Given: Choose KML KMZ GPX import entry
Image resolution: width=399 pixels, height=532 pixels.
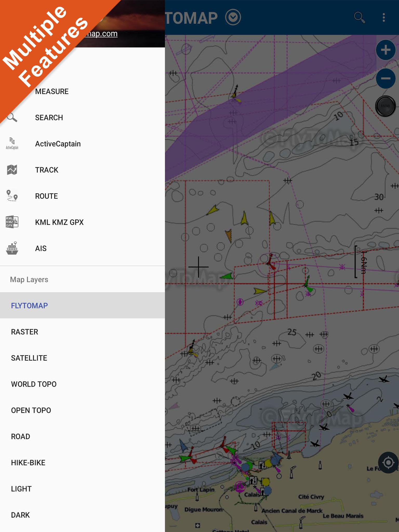Looking at the screenshot, I should pyautogui.click(x=82, y=222).
